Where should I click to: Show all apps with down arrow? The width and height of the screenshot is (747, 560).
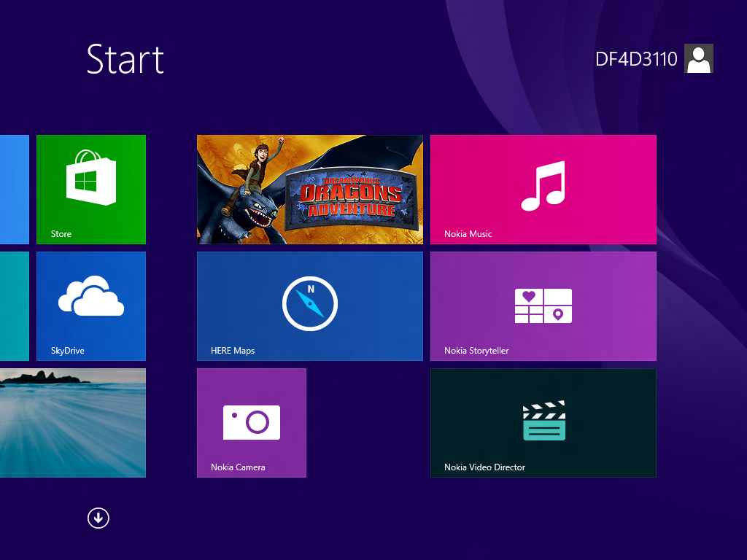pyautogui.click(x=98, y=518)
